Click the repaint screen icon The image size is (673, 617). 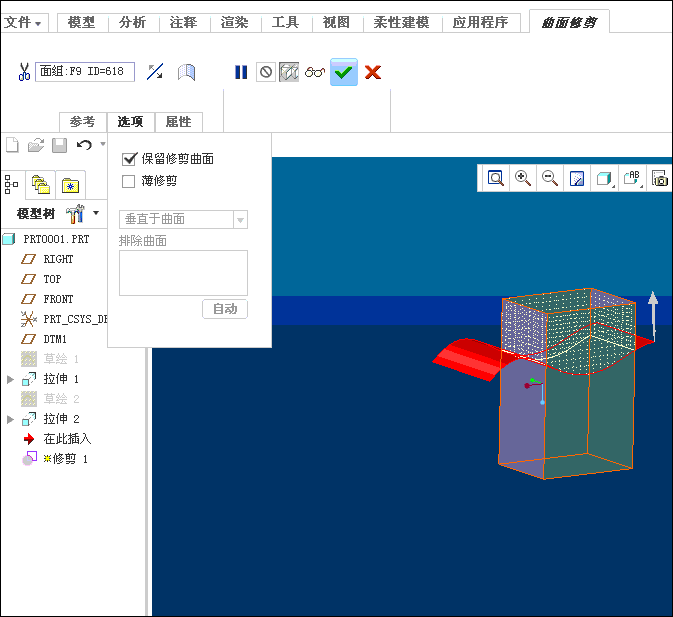coord(576,178)
